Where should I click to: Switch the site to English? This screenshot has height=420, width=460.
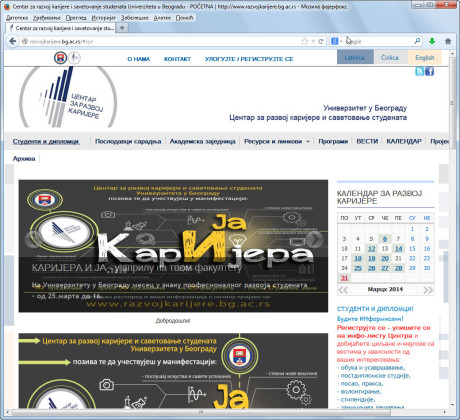(x=425, y=57)
